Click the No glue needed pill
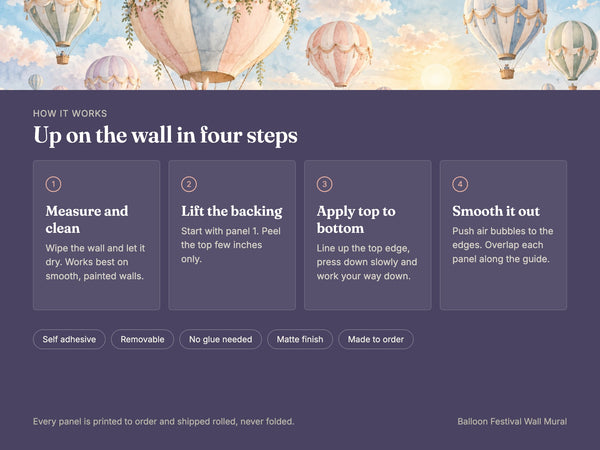The image size is (600, 450). point(221,339)
